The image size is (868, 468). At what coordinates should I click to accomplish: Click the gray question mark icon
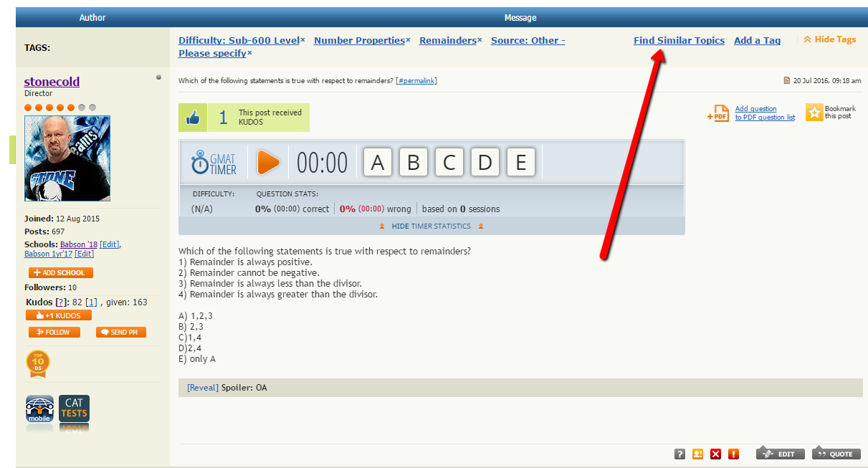(679, 454)
